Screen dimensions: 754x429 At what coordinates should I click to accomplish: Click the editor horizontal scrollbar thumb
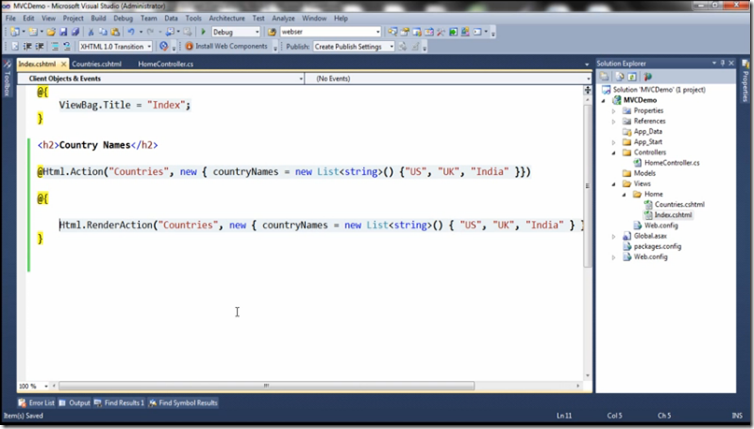tap(266, 386)
